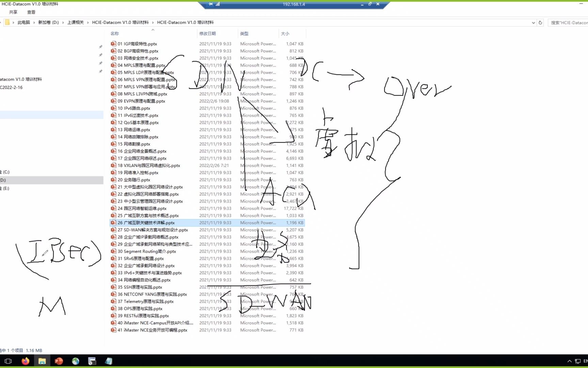Image resolution: width=588 pixels, height=368 pixels.
Task: Select file 08 MPLS L3VPN跨域.pptx
Action: click(x=142, y=94)
